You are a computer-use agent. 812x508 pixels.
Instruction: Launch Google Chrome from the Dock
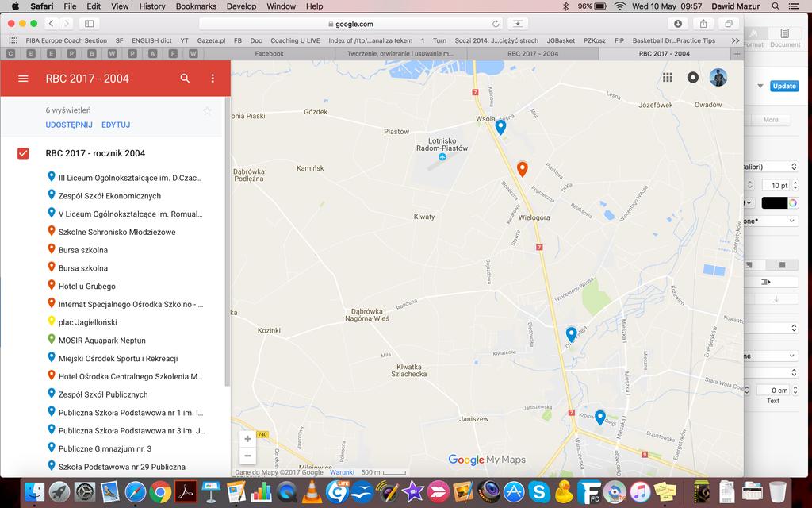click(x=160, y=491)
